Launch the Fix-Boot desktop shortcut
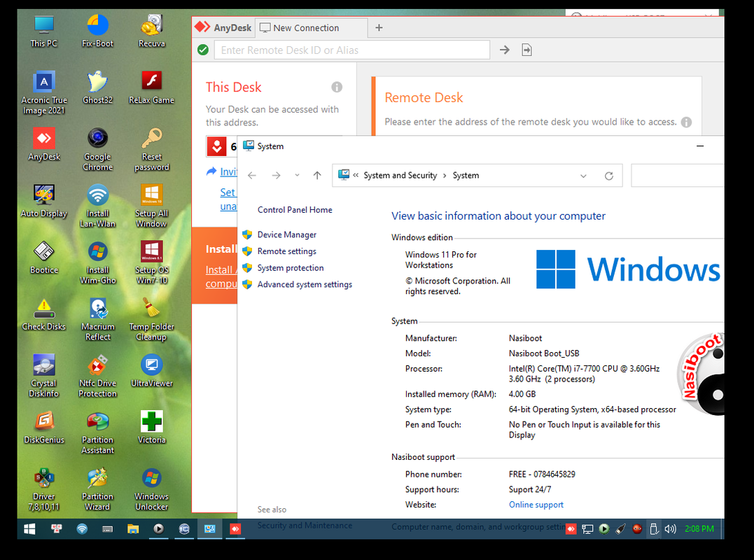This screenshot has height=560, width=754. tap(97, 31)
